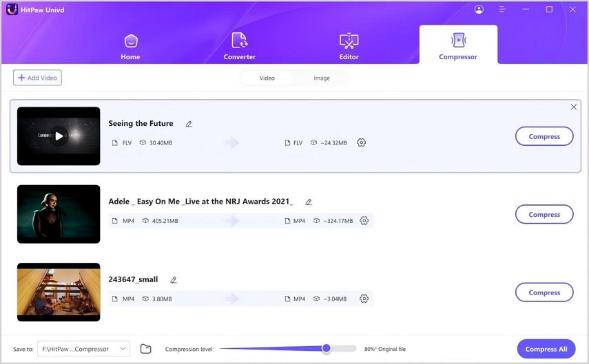
Task: Open compression settings gear for Seeing the Future
Action: (x=362, y=142)
